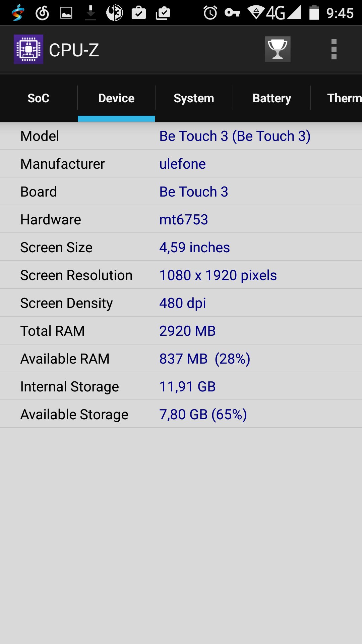Viewport: 362px width, 644px height.
Task: Tap the Screen Resolution row
Action: (181, 275)
